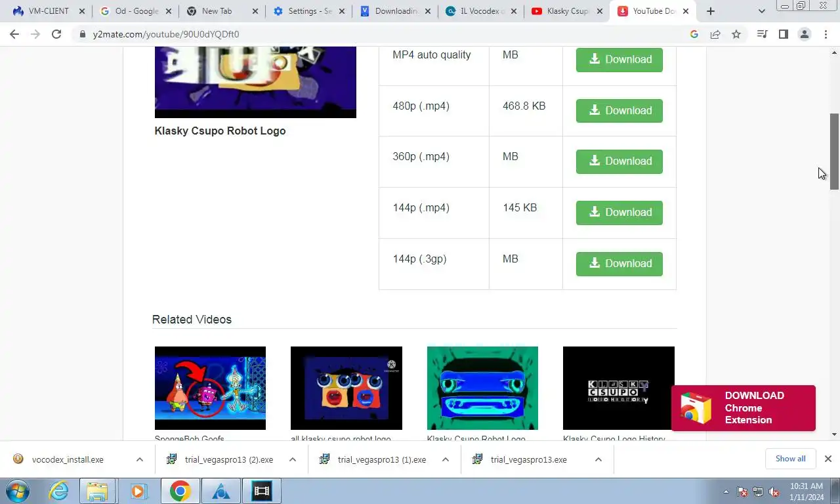The image size is (840, 504).
Task: Open Klasky Csupo Logo History thumbnail
Action: coord(619,388)
